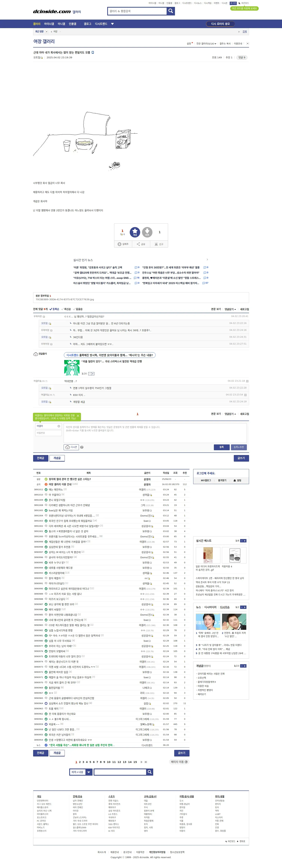Image resolution: width=282 pixels, height=868 pixels.
Task: Click into the comment text area
Action: (x=155, y=433)
